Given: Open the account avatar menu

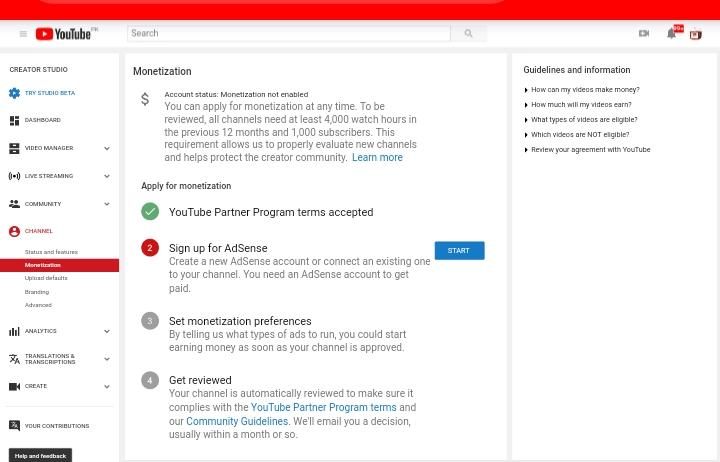Looking at the screenshot, I should [x=696, y=34].
